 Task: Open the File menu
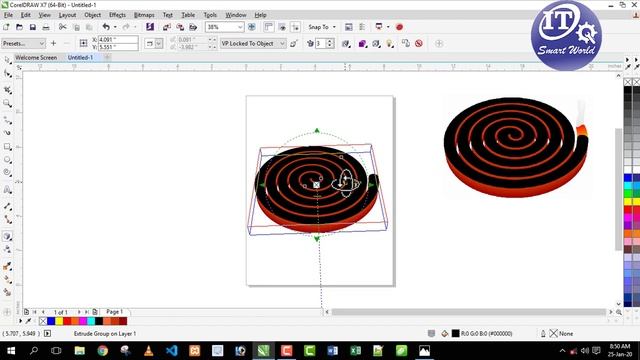(8, 15)
